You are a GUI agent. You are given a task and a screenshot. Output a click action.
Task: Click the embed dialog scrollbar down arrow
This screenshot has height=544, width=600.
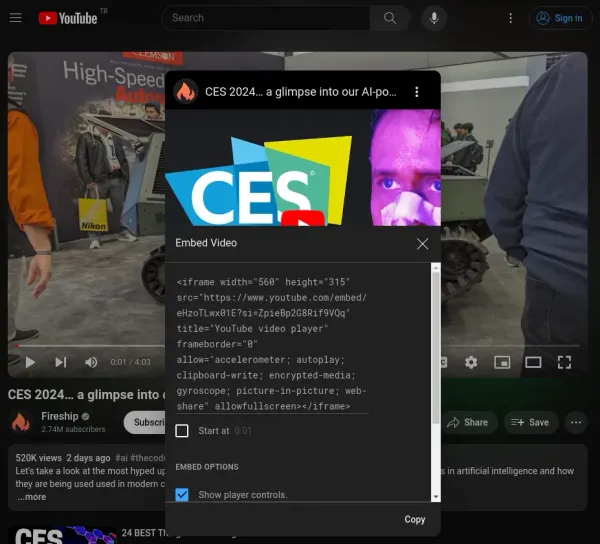[435, 497]
